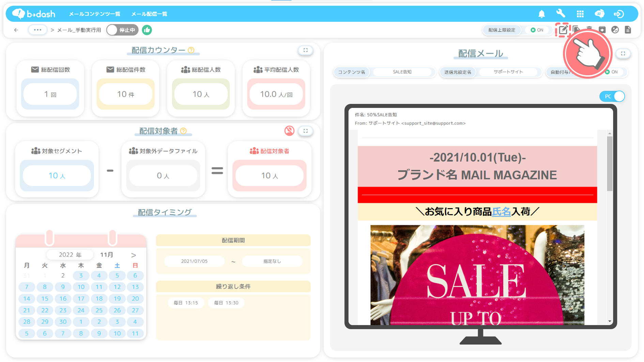644x362 pixels.
Task: Select the 2022 年 year field
Action: [x=70, y=255]
